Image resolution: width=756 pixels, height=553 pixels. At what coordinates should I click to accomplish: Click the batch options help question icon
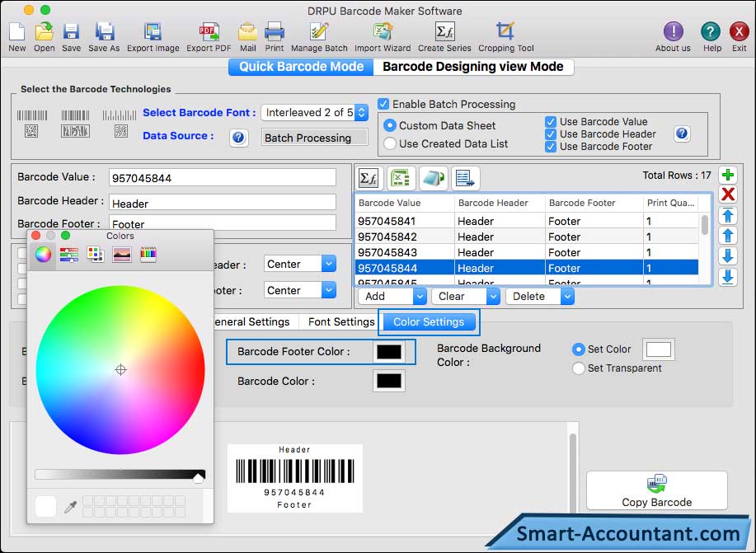point(682,134)
